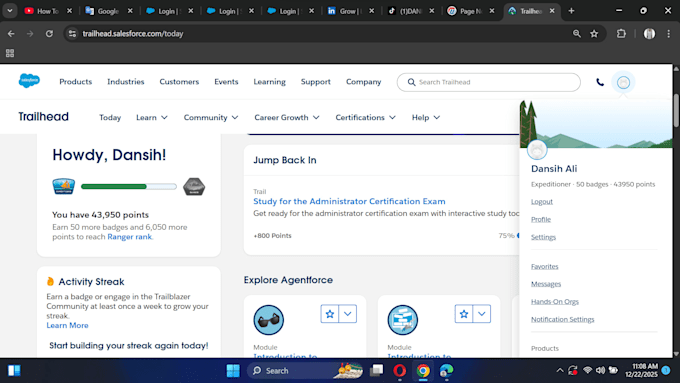Expand the Community menu
The width and height of the screenshot is (680, 383).
(x=211, y=118)
